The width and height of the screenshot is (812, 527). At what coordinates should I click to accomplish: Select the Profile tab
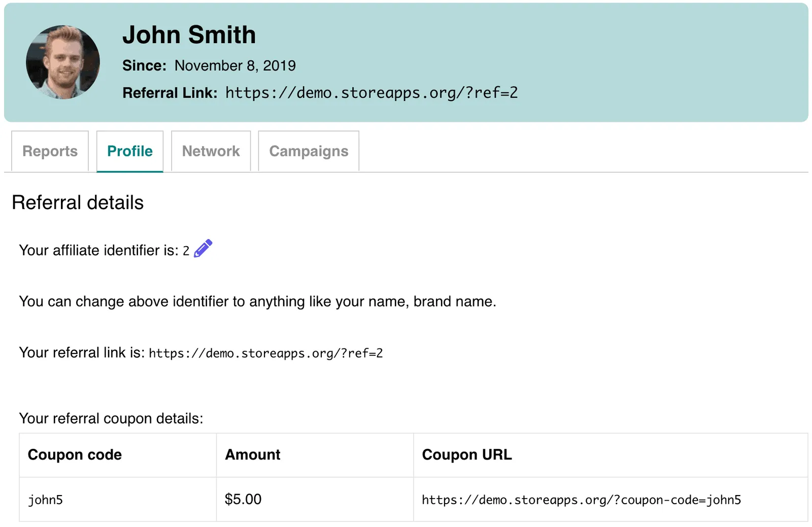[130, 151]
